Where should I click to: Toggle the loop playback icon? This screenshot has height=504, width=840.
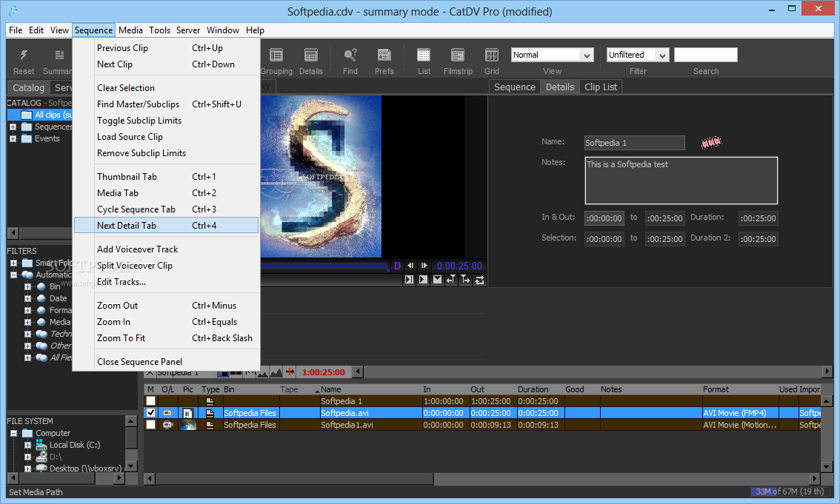479,279
